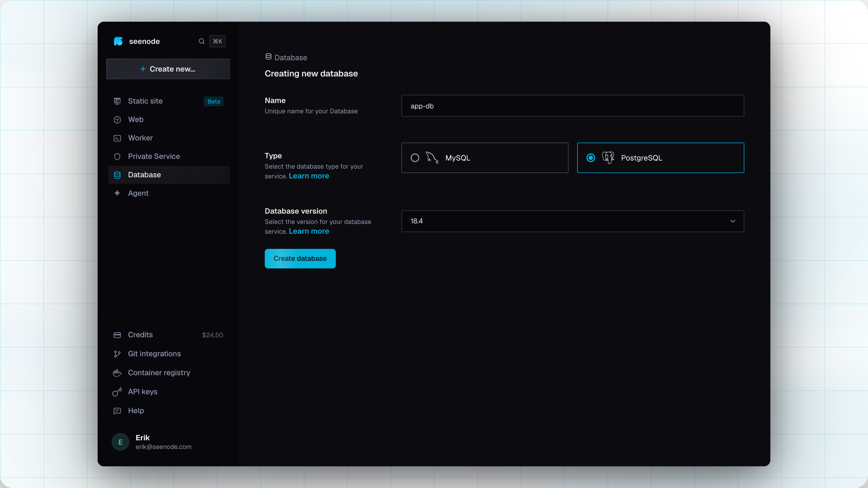Click the Help chat icon
The height and width of the screenshot is (488, 868).
point(117,410)
